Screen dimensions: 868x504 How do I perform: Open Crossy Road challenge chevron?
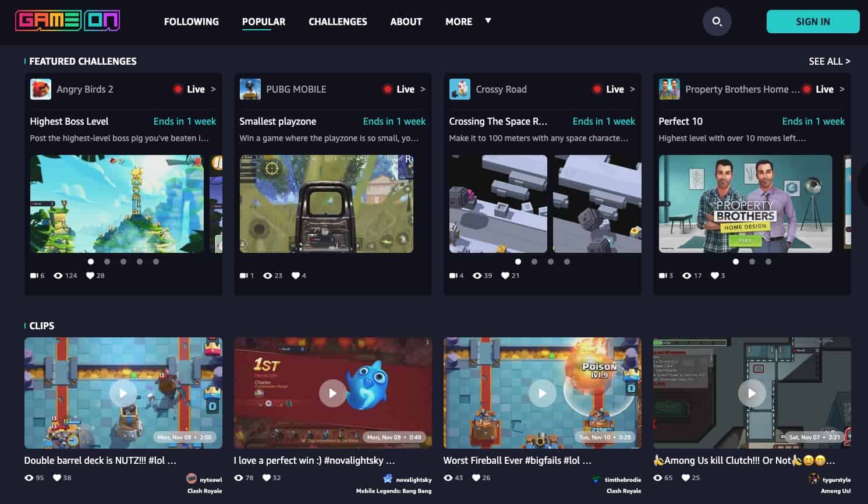(x=632, y=89)
